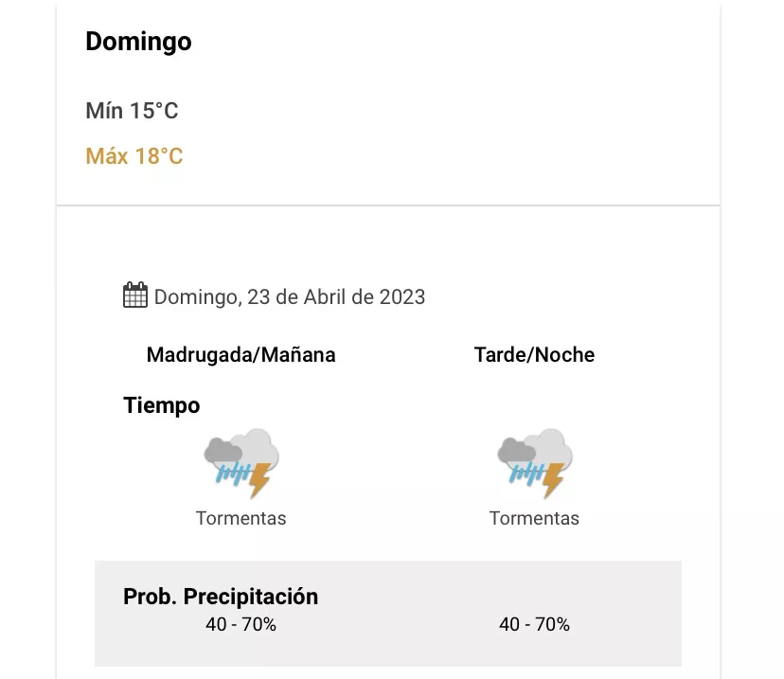
Task: Click morning precipitation value 40 - 70%
Action: (241, 624)
